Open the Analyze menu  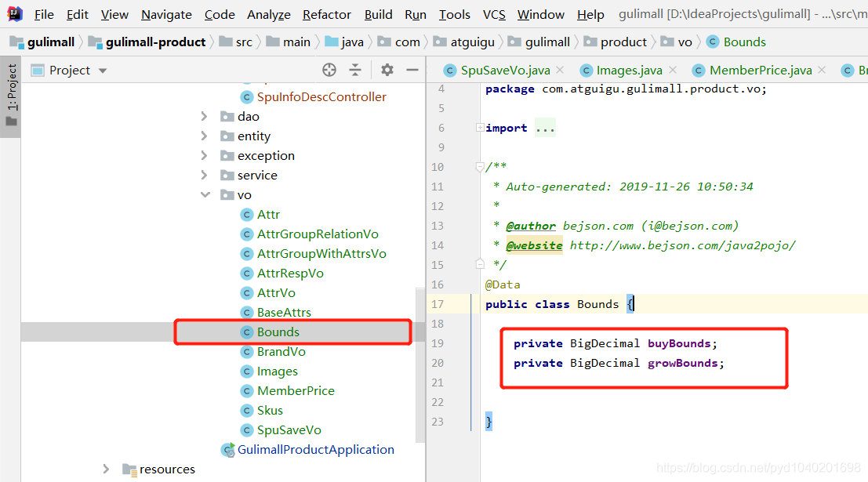[x=268, y=14]
